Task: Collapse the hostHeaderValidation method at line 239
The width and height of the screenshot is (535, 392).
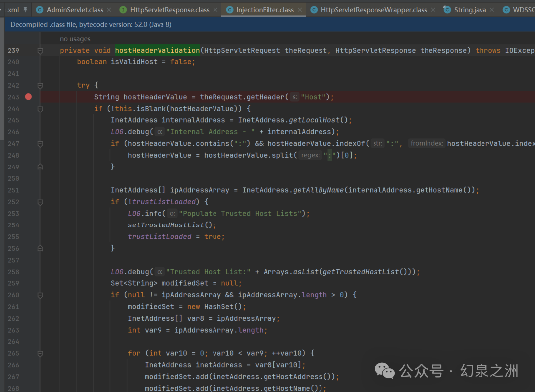Action: [40, 51]
